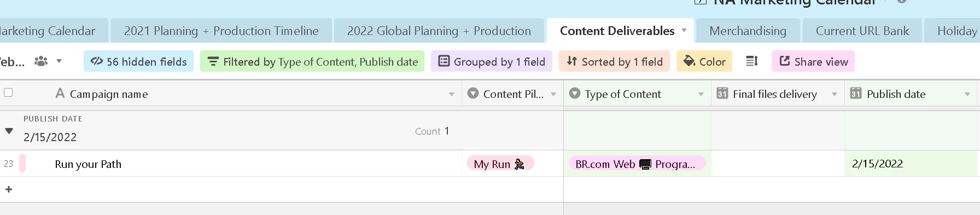The image size is (980, 215).
Task: Click the hidden fields eye-slash icon
Action: pos(97,61)
